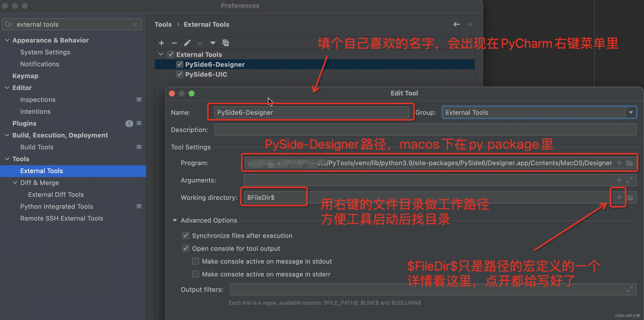Collapse Appearance & Behavior tree node
644x320 pixels.
coord(7,40)
